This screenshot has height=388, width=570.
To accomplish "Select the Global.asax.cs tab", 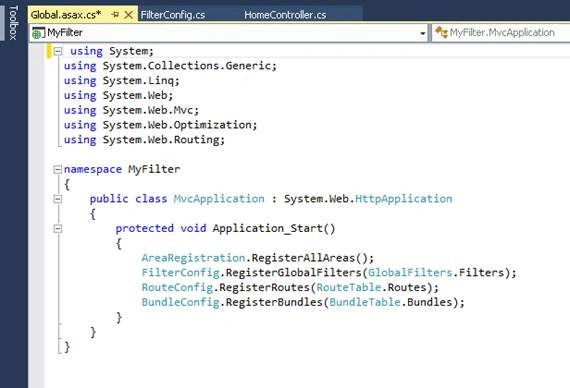I will pos(66,15).
